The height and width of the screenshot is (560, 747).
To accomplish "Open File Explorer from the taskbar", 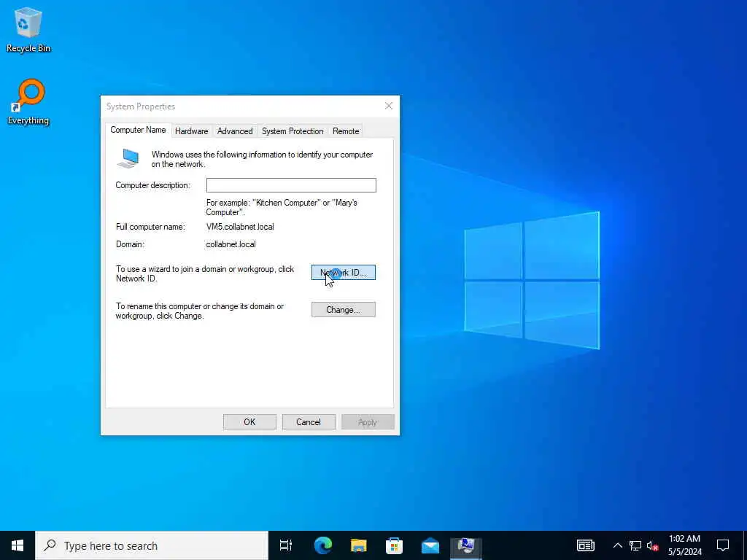I will pyautogui.click(x=358, y=545).
